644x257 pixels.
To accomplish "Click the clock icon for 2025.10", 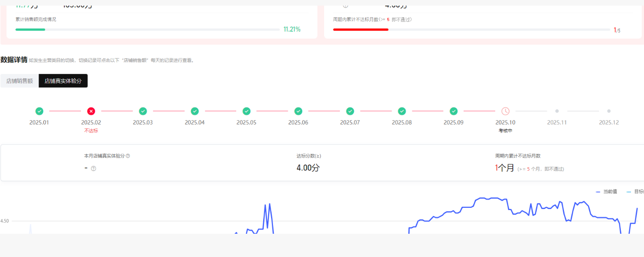I will tap(505, 111).
